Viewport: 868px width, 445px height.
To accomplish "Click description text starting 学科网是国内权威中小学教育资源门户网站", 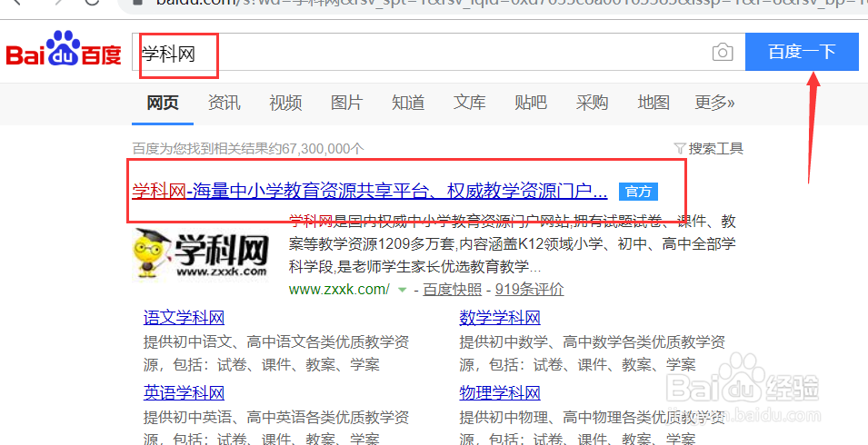I will (512, 245).
